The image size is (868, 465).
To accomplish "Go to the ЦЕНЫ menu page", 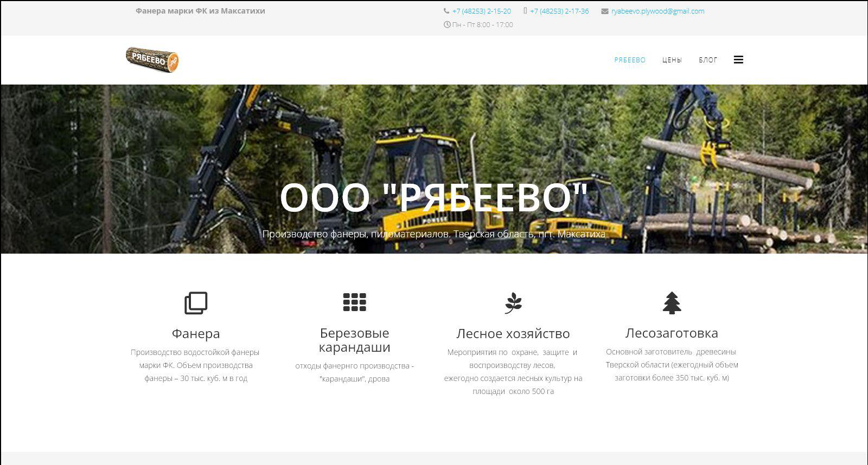I will 672,60.
